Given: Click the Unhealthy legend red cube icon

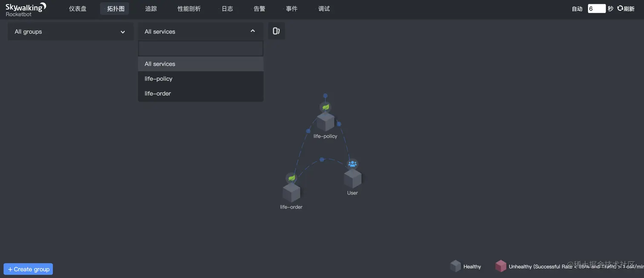Looking at the screenshot, I should [x=501, y=266].
